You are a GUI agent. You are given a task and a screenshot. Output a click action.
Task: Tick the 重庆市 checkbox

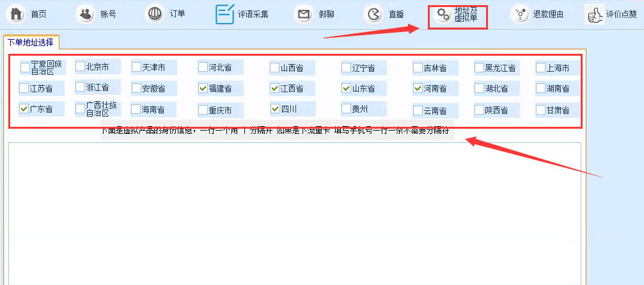pyautogui.click(x=203, y=110)
